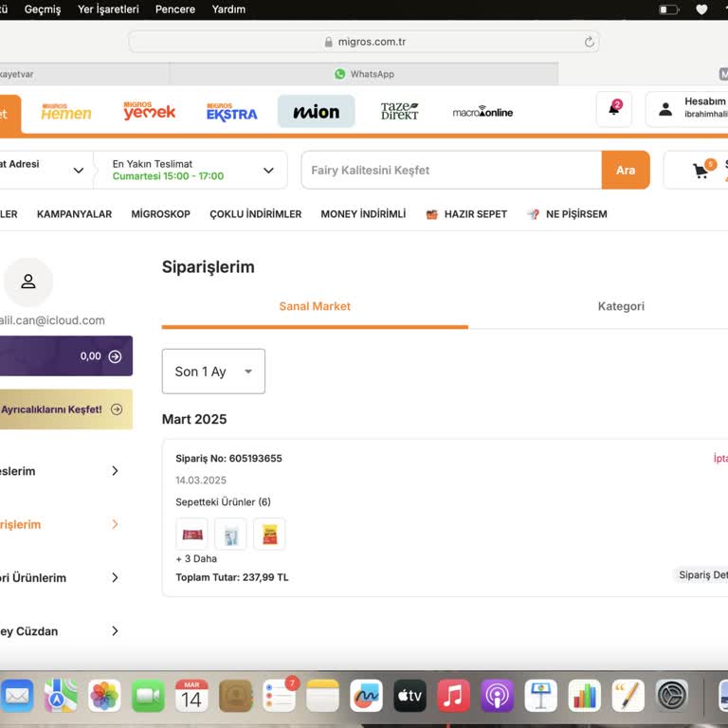Open Migros Yemek logo link
The height and width of the screenshot is (728, 728).
click(x=149, y=111)
